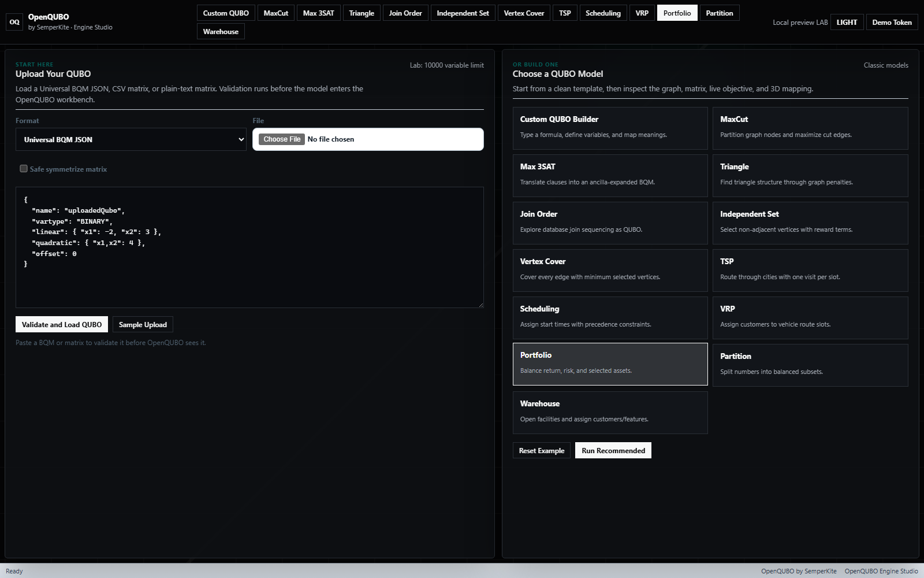Switch to the Vertex Cover tab
The image size is (924, 578).
pos(524,13)
